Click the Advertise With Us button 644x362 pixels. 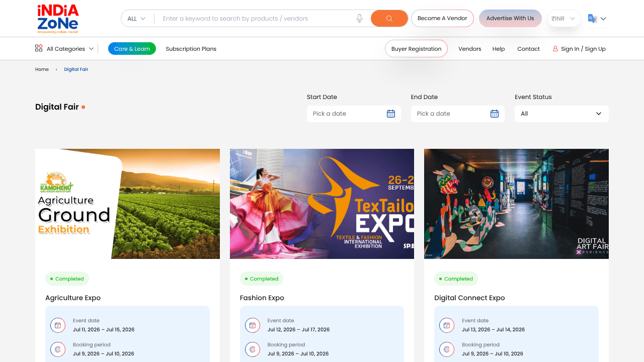510,18
